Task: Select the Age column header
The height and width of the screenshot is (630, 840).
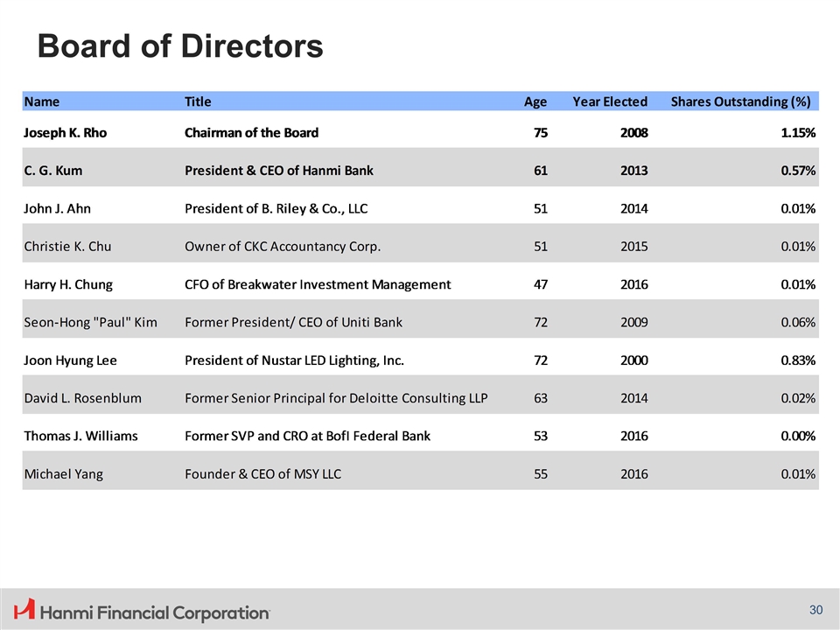Action: 535,101
